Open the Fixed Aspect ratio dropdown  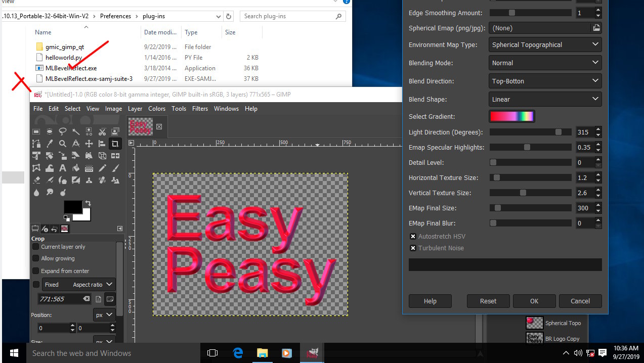(78, 285)
